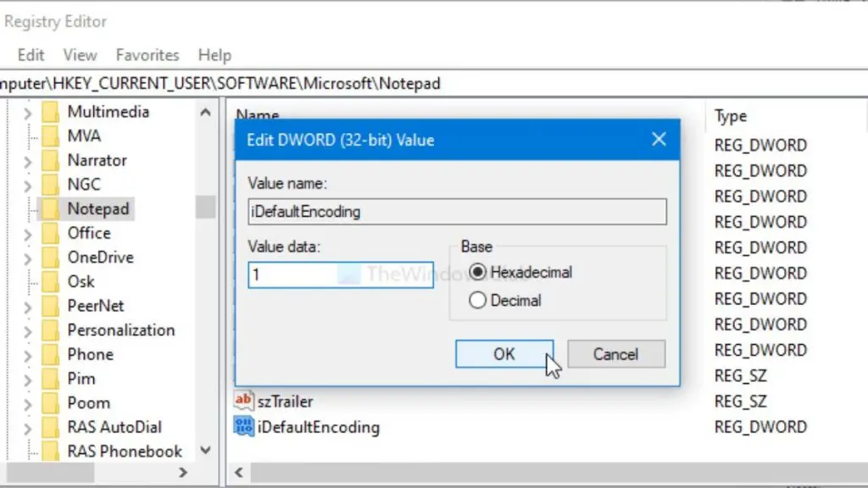
Task: Expand the Phone tree node
Action: pos(28,356)
